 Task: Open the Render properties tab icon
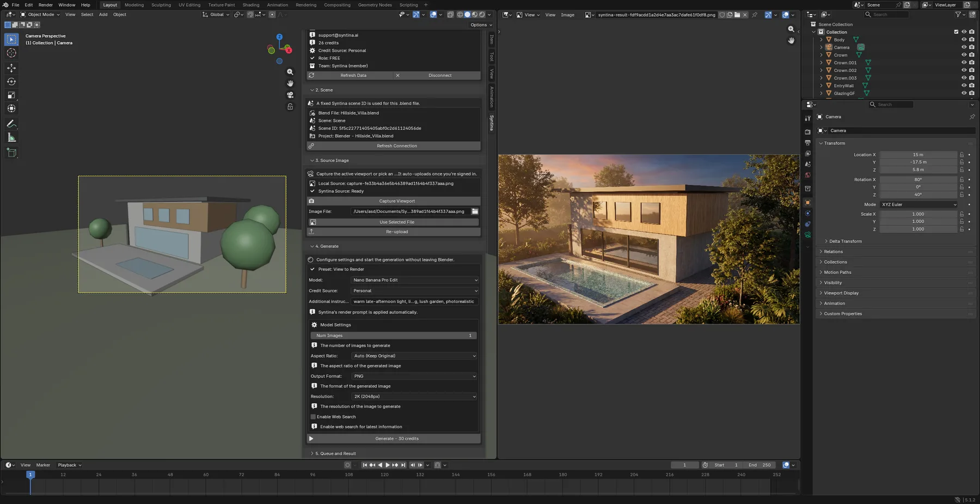pos(807,132)
